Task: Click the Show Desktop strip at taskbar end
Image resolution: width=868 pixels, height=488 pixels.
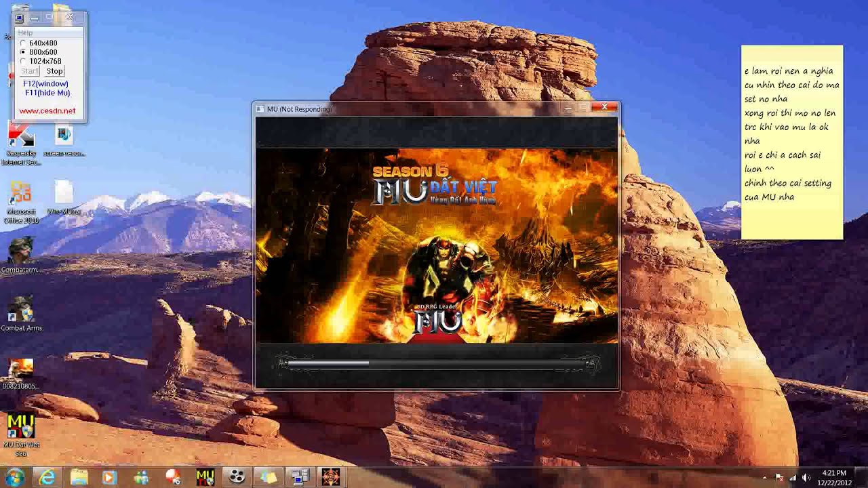Action: [x=863, y=477]
